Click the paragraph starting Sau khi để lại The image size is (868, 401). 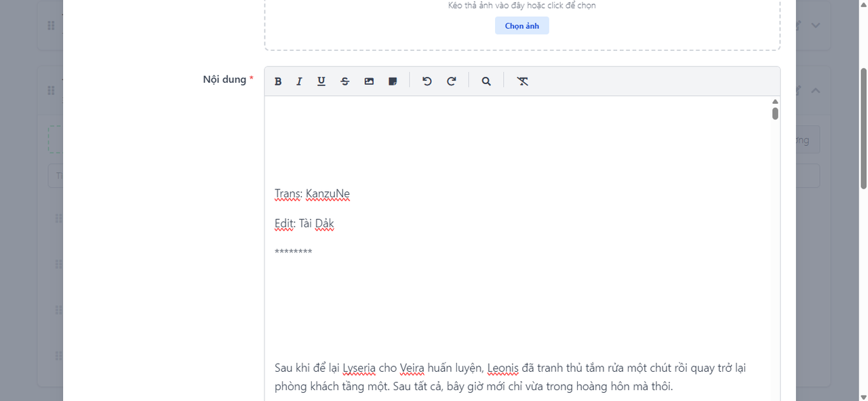tap(511, 377)
